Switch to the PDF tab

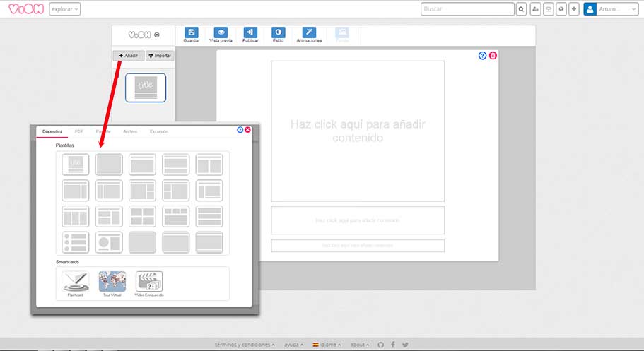pyautogui.click(x=79, y=131)
